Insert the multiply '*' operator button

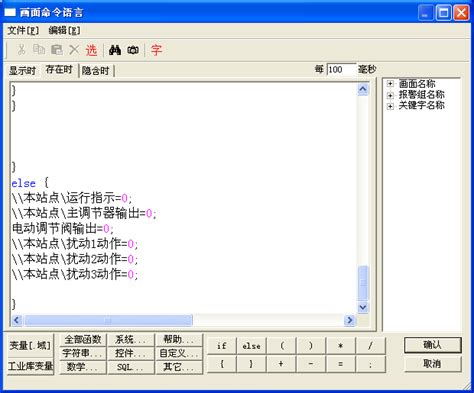340,346
